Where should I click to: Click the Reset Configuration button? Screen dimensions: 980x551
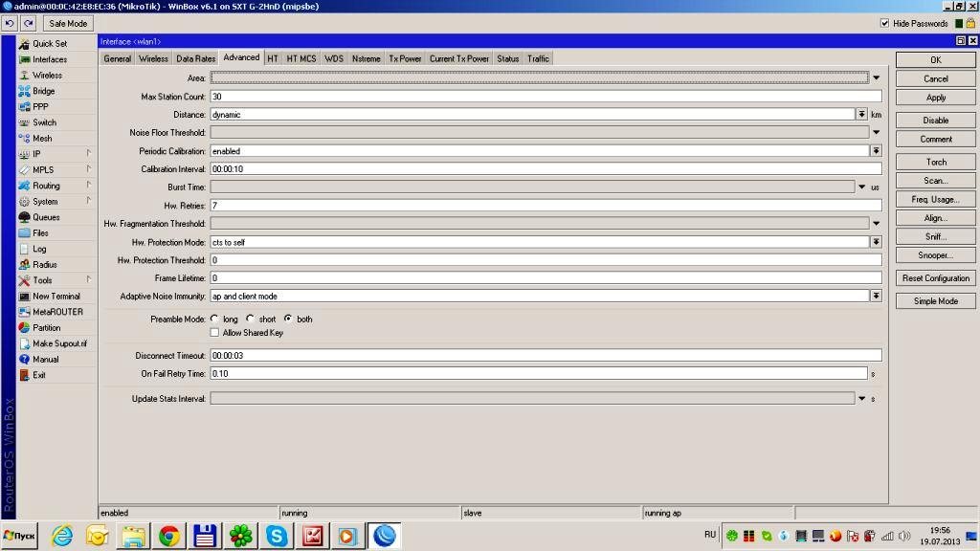pyautogui.click(x=936, y=278)
